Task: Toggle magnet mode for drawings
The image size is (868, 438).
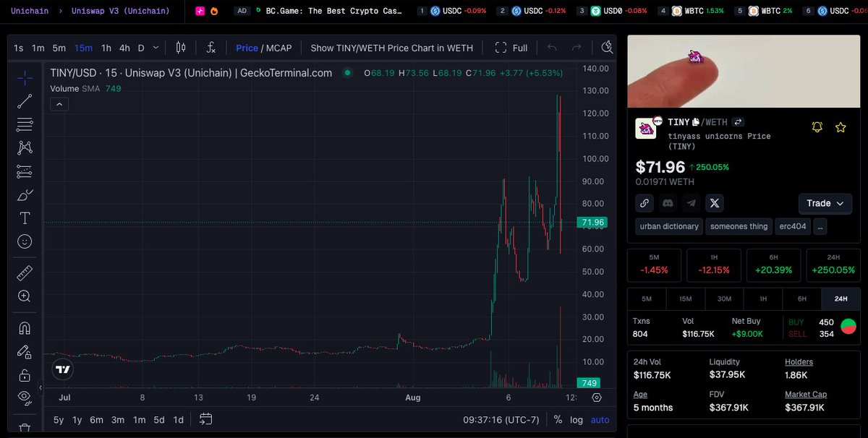Action: [25, 327]
